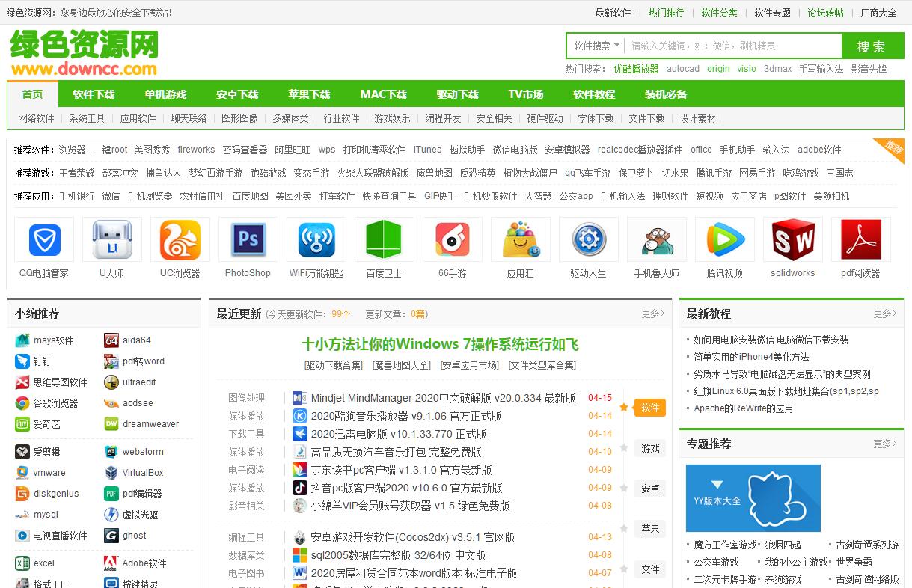Select the 首页 navigation tab

click(32, 94)
